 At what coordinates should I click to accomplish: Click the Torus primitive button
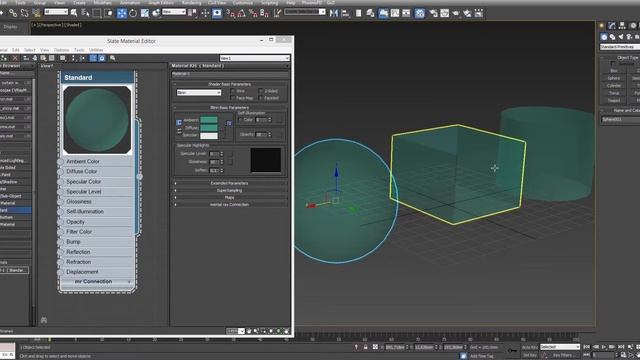coord(614,93)
